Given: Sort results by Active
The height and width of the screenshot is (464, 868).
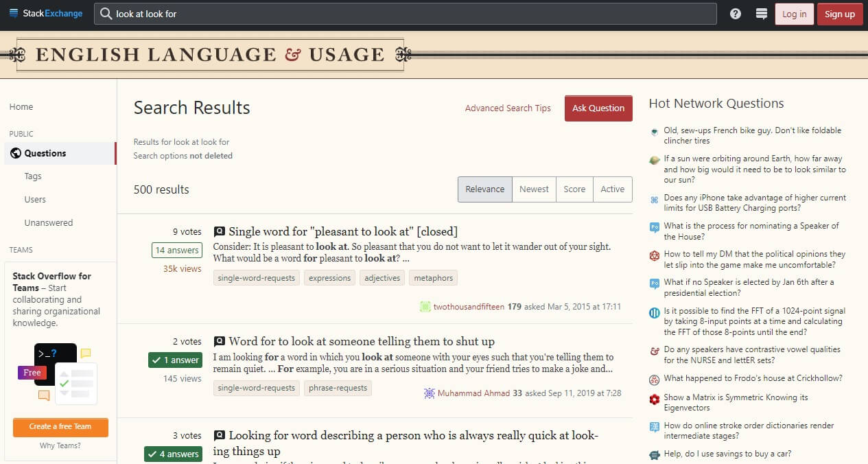Looking at the screenshot, I should coord(613,189).
